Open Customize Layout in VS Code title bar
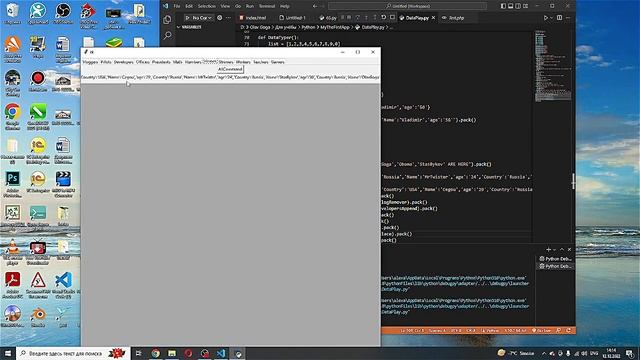 coord(526,6)
